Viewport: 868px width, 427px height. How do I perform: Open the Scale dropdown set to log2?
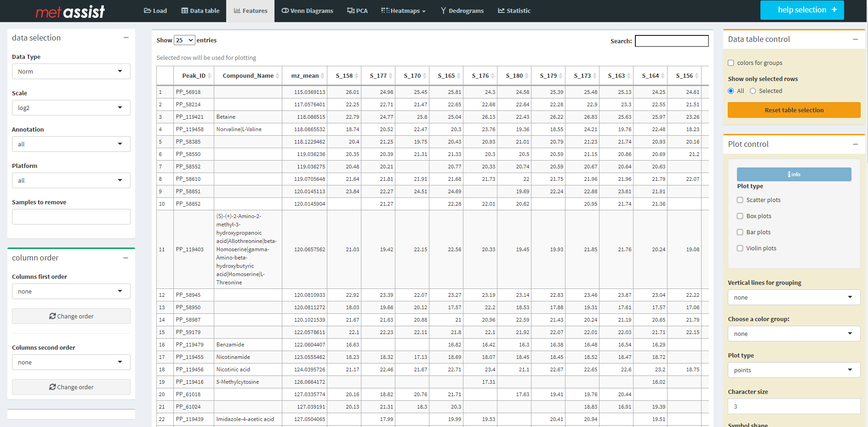[x=71, y=108]
